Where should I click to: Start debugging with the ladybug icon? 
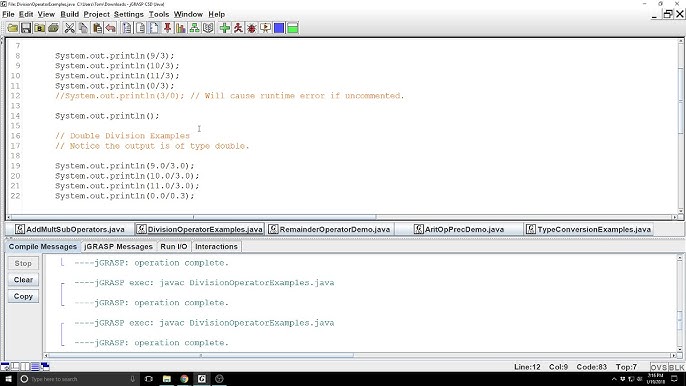pyautogui.click(x=252, y=28)
